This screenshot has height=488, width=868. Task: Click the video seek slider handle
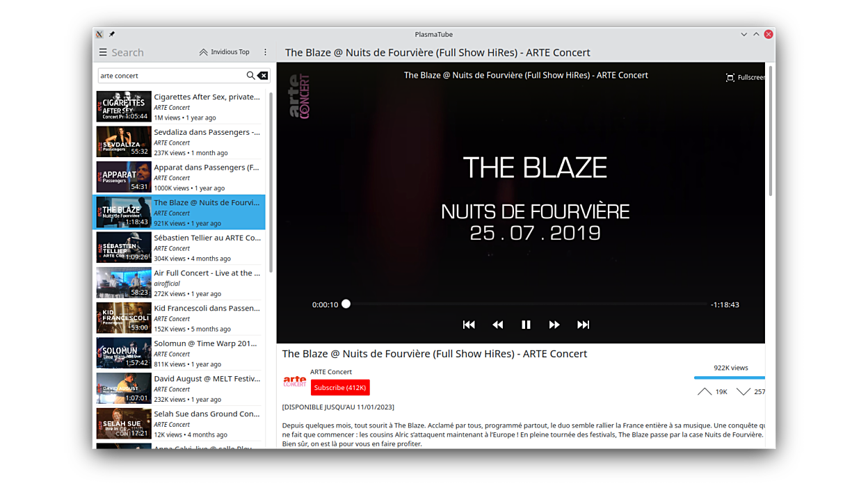(346, 304)
